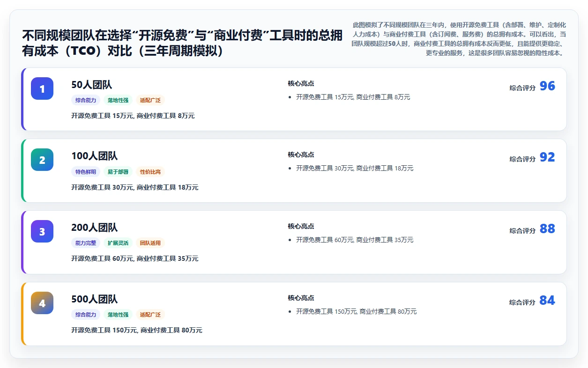Click the score value 92
Viewport: 588px width, 368px height.
pos(547,157)
